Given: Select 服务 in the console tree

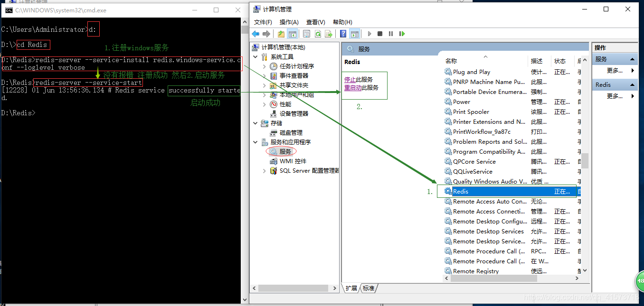Looking at the screenshot, I should click(285, 151).
